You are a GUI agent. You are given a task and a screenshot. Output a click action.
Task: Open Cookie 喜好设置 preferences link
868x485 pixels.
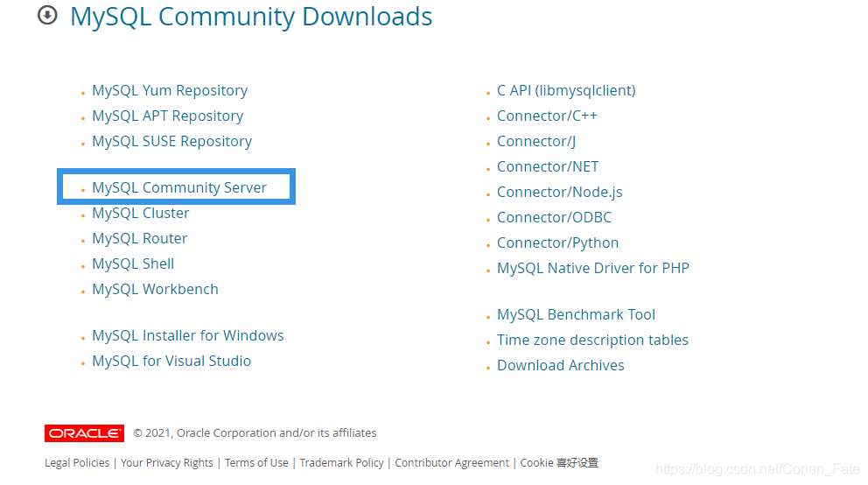pos(559,463)
